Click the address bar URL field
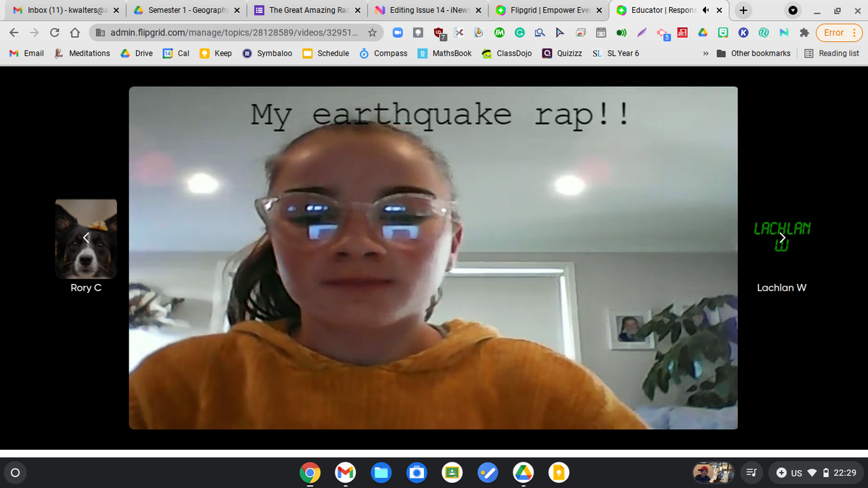The image size is (868, 488). (x=231, y=33)
